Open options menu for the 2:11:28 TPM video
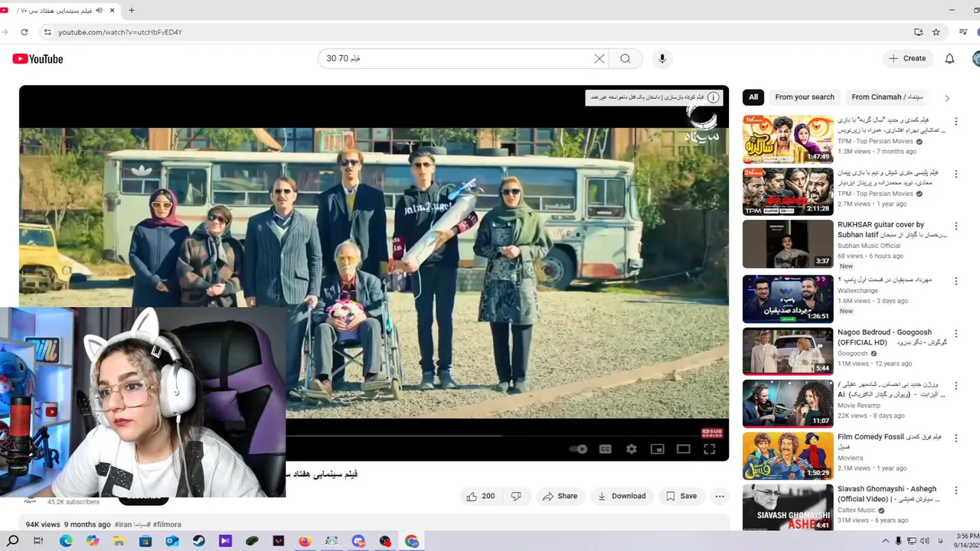Viewport: 980px width, 551px height. (x=955, y=174)
